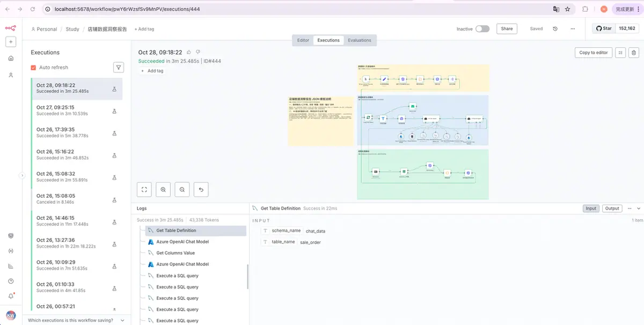Select the canceled Oct 26, 15:08:05 execution

click(x=77, y=199)
